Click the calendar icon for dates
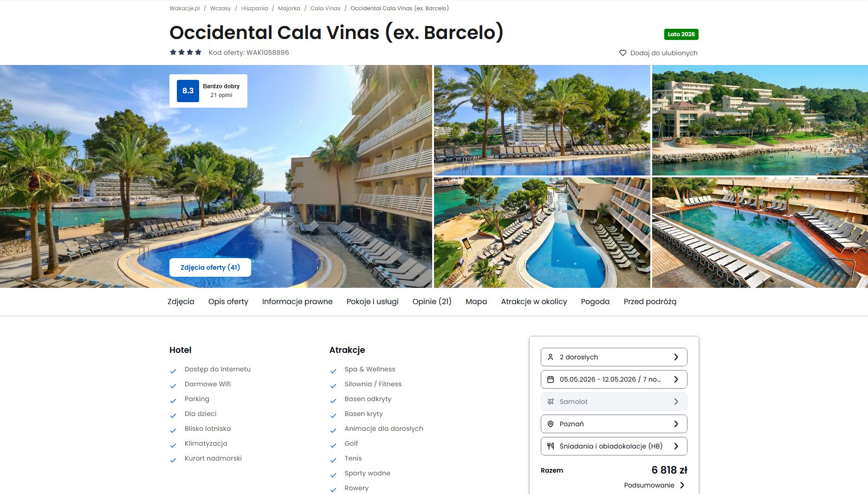Image resolution: width=868 pixels, height=494 pixels. (x=551, y=379)
